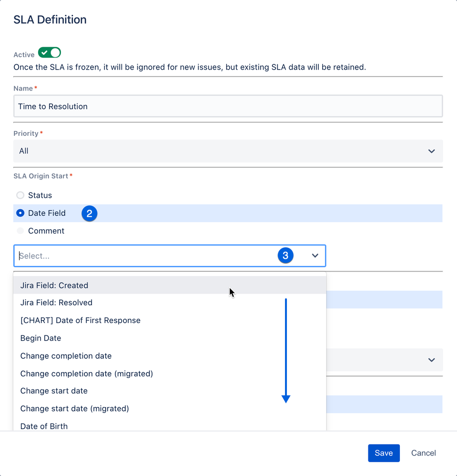
Task: Choose Change completion date (migrated)
Action: (x=87, y=374)
